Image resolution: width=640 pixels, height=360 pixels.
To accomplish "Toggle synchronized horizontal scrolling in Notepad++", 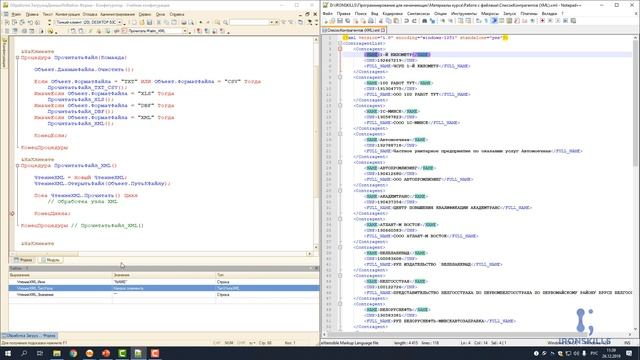I will 467,21.
